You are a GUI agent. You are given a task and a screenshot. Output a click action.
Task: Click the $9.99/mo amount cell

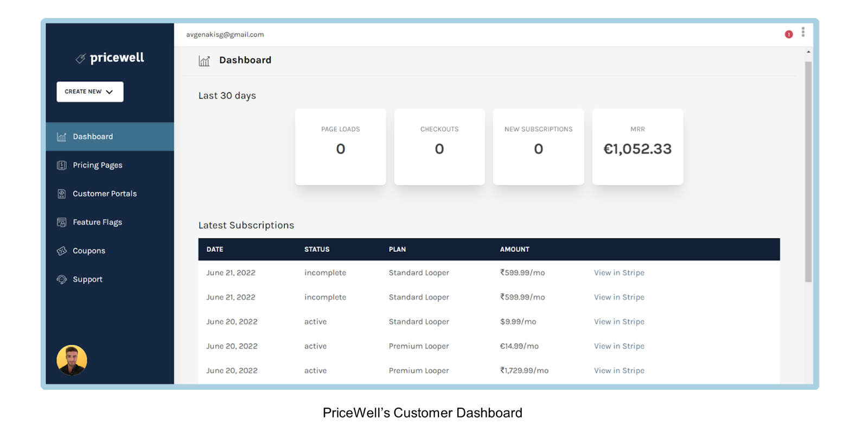click(x=518, y=321)
